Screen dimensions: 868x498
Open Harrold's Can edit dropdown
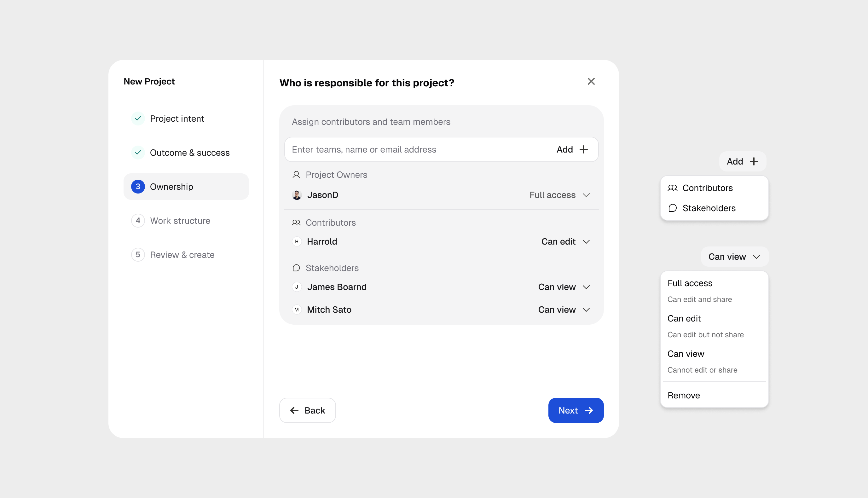click(566, 241)
